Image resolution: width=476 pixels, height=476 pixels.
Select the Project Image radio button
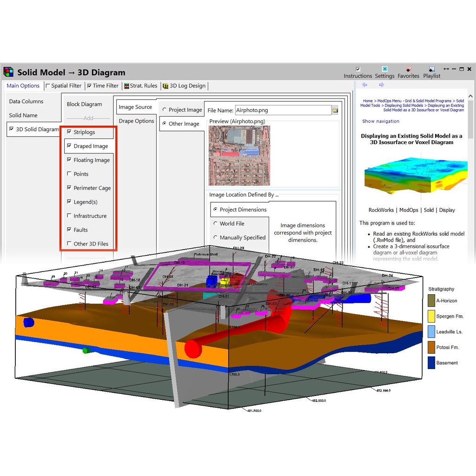(x=165, y=110)
